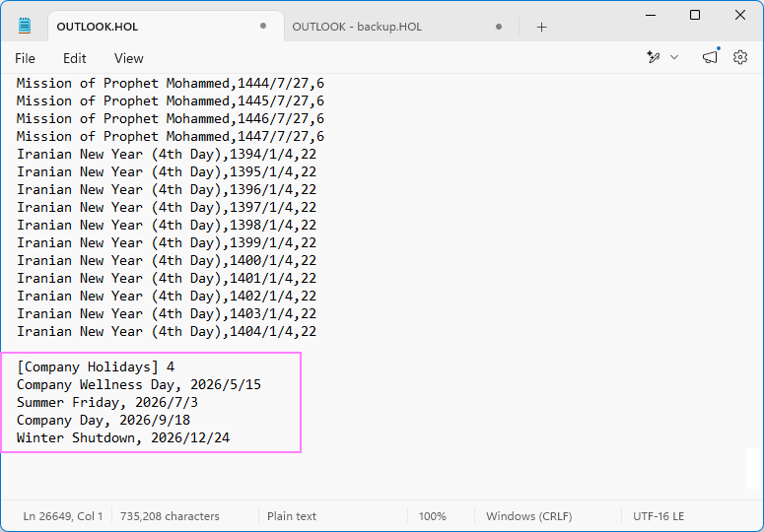
Task: Click the Plain text status entry
Action: tap(292, 516)
